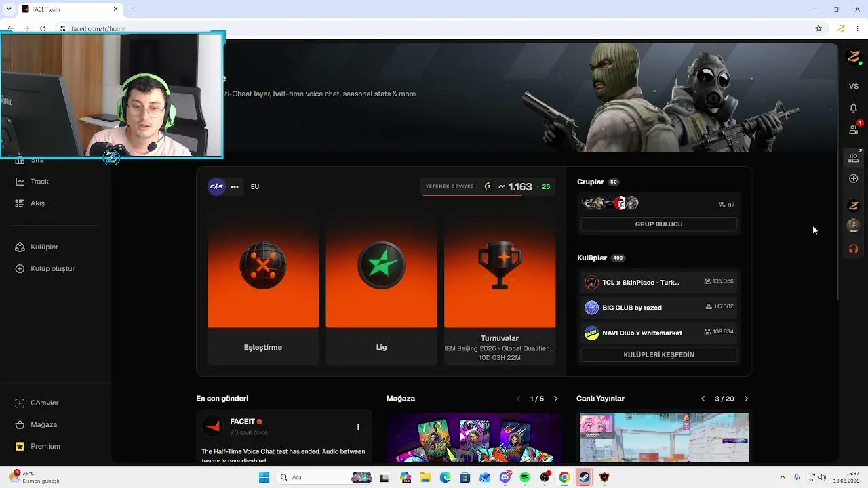
Task: Show hidden system tray icons
Action: 782,477
